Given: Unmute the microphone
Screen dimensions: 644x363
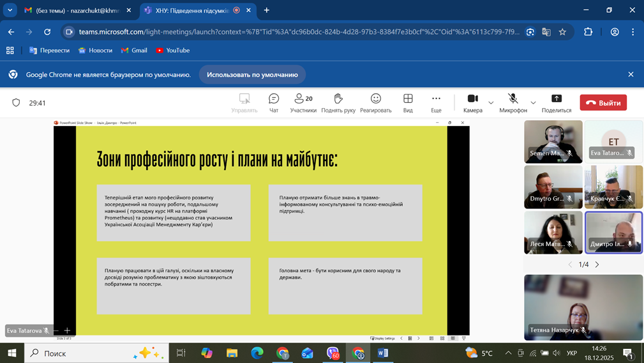Looking at the screenshot, I should tap(513, 102).
